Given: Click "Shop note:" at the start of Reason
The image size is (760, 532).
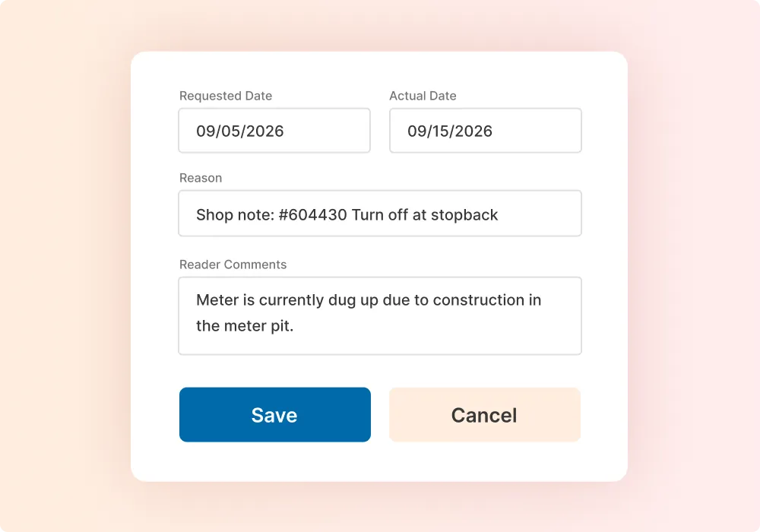Looking at the screenshot, I should (233, 214).
